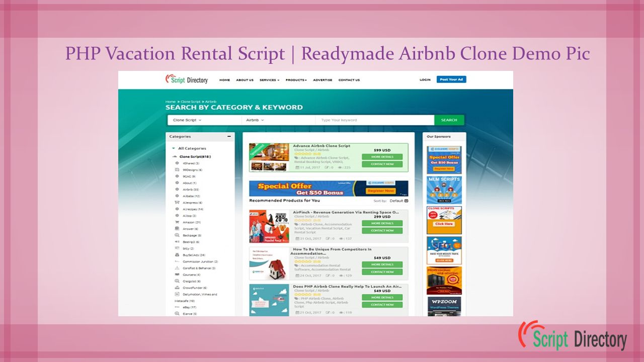The width and height of the screenshot is (644, 362).
Task: Open the Contact Us menu item
Action: coord(349,80)
